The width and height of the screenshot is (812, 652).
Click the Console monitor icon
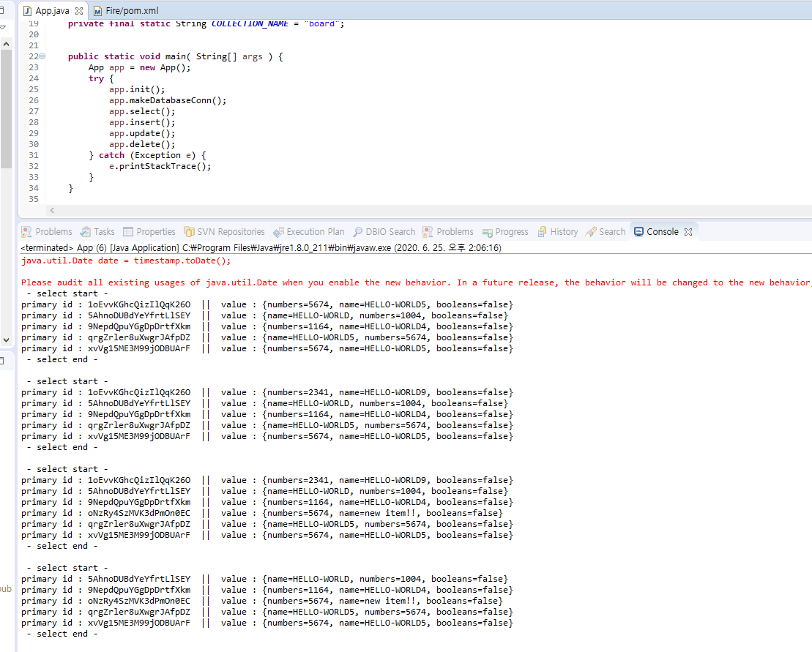tap(639, 231)
